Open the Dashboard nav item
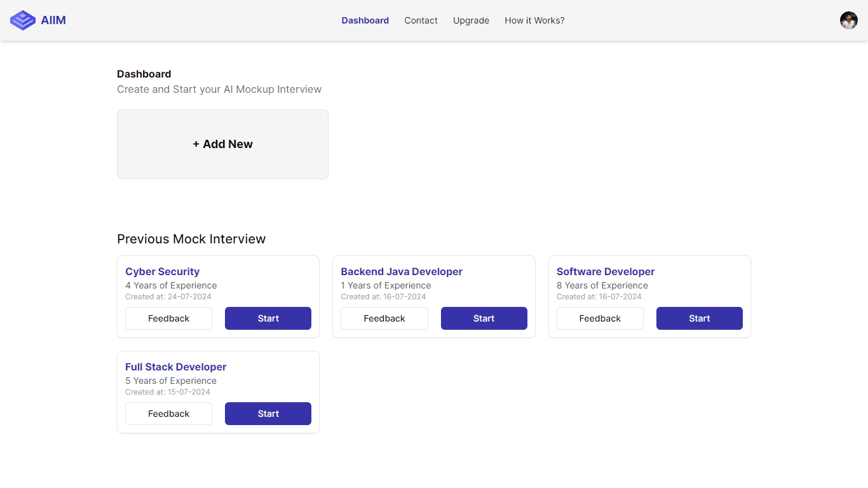 point(365,20)
